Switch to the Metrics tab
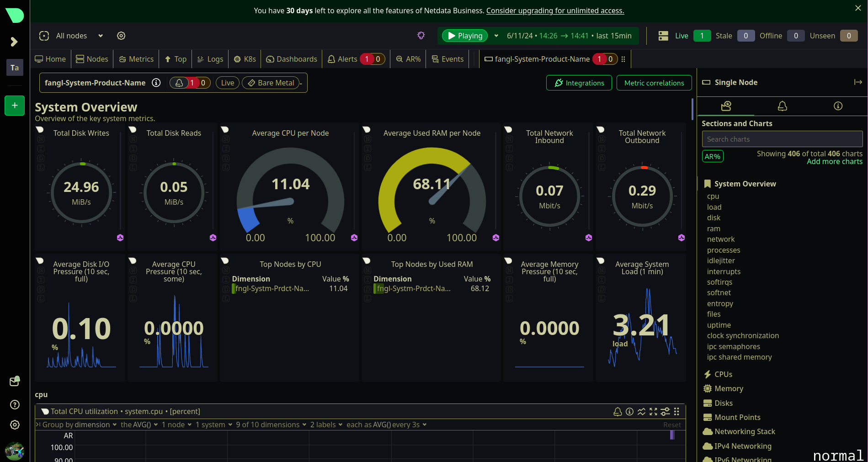Screen dimensions: 868x462 coord(136,59)
